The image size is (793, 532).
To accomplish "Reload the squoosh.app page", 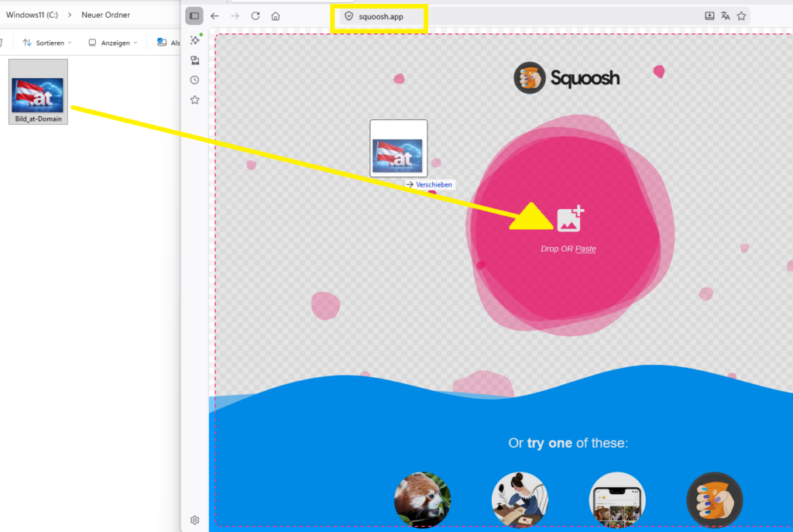I will [256, 16].
